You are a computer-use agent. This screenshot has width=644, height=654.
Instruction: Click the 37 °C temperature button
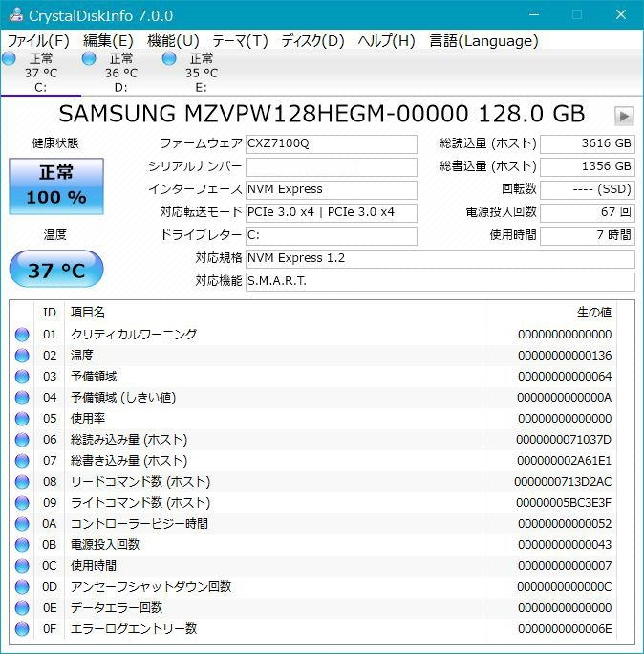point(56,269)
